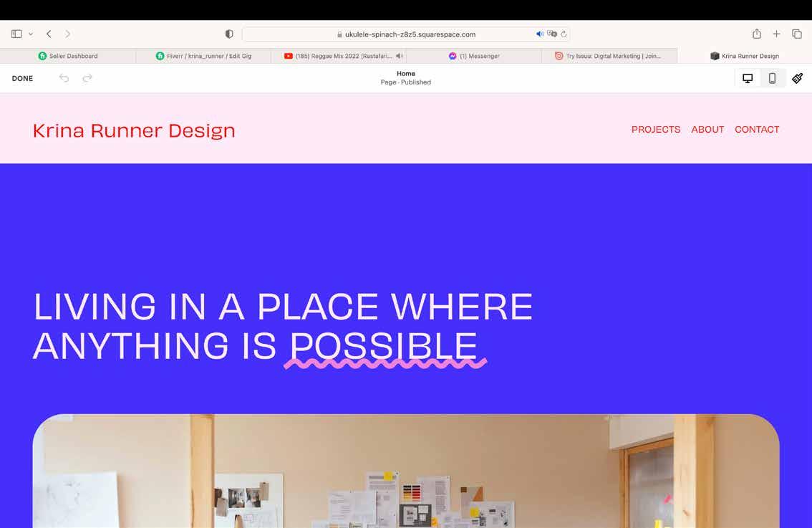
Task: Click the DONE button in editor
Action: coord(22,78)
